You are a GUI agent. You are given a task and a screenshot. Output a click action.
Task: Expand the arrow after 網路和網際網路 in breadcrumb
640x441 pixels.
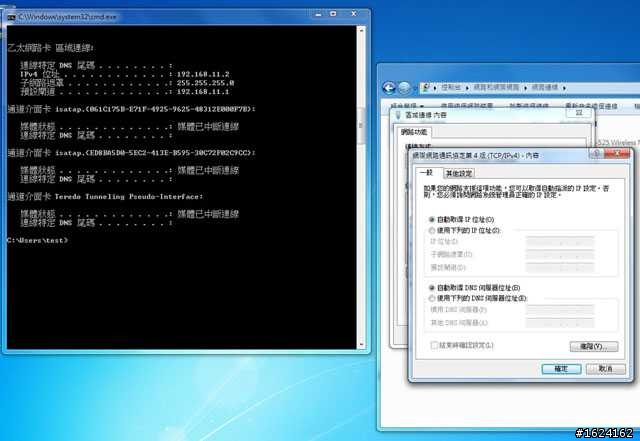point(526,88)
